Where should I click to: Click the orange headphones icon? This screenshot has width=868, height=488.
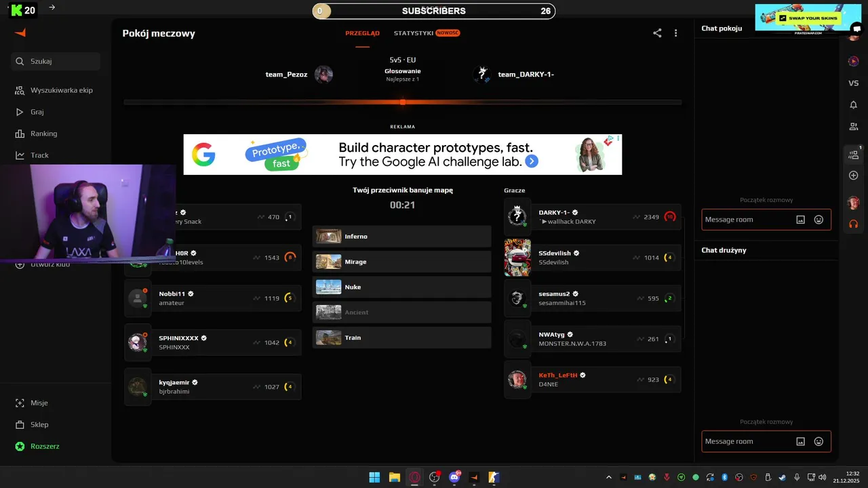click(x=853, y=224)
